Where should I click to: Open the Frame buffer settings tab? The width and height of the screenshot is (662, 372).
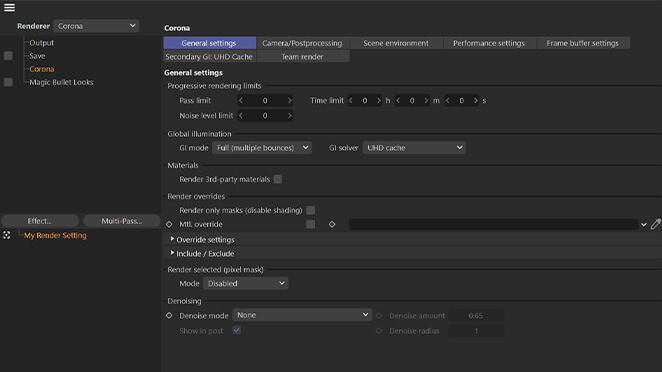583,43
